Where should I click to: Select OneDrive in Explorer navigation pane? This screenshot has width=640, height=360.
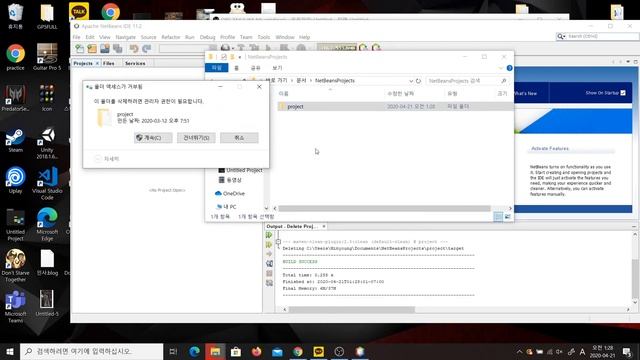click(230, 193)
